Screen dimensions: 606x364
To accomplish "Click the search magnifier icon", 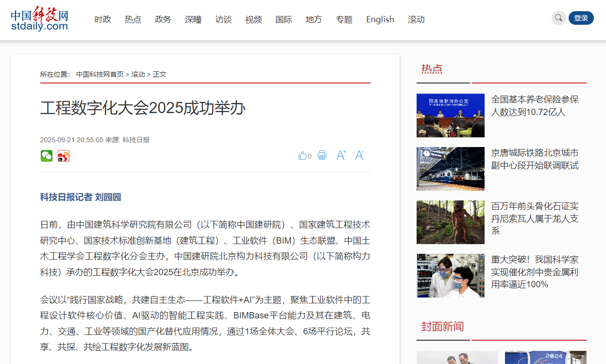I will (558, 18).
